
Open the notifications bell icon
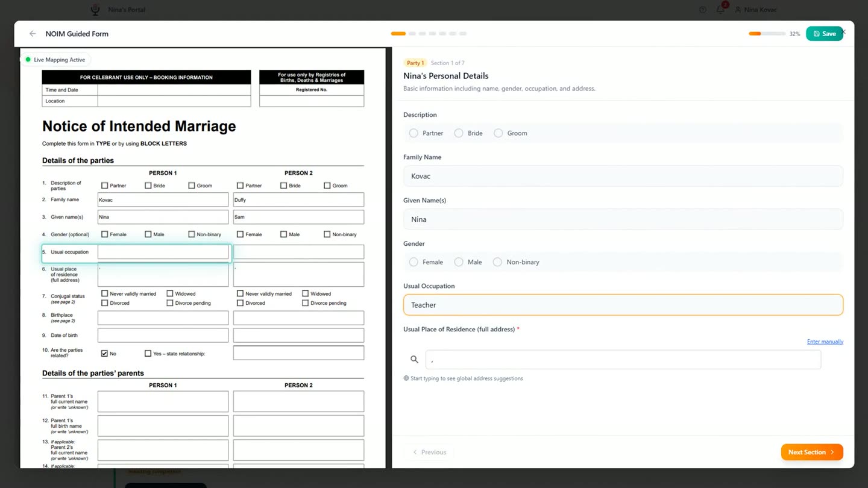tap(720, 10)
